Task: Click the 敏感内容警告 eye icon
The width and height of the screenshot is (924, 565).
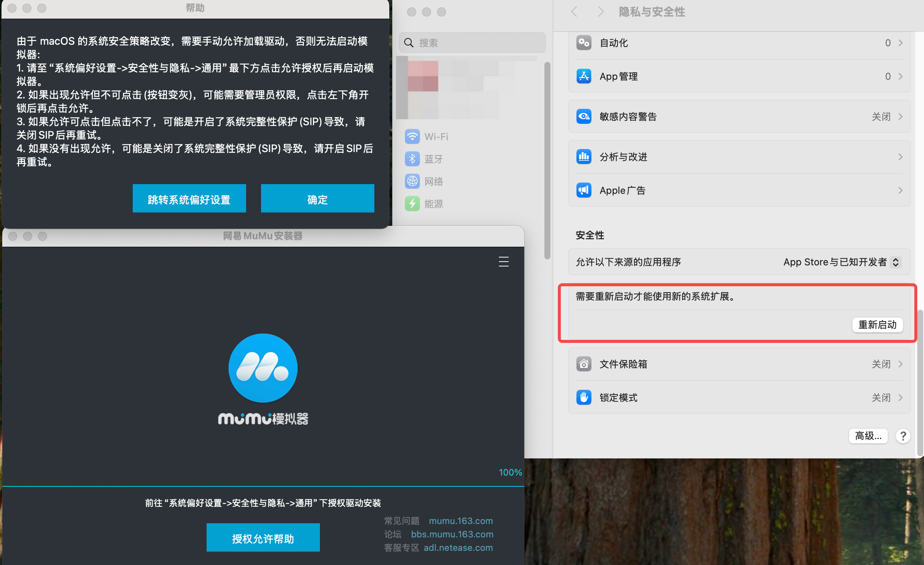Action: (x=584, y=117)
